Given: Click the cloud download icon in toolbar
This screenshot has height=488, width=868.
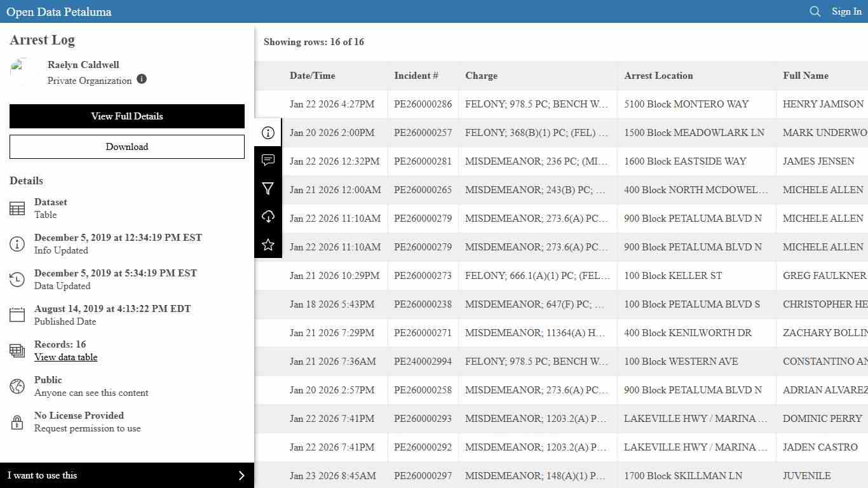Looking at the screenshot, I should pos(268,217).
